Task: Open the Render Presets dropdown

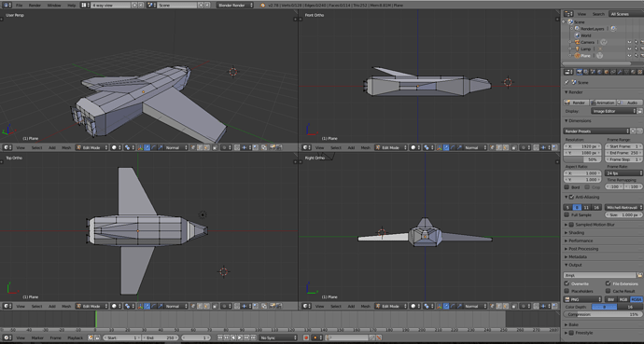Action: pyautogui.click(x=596, y=131)
